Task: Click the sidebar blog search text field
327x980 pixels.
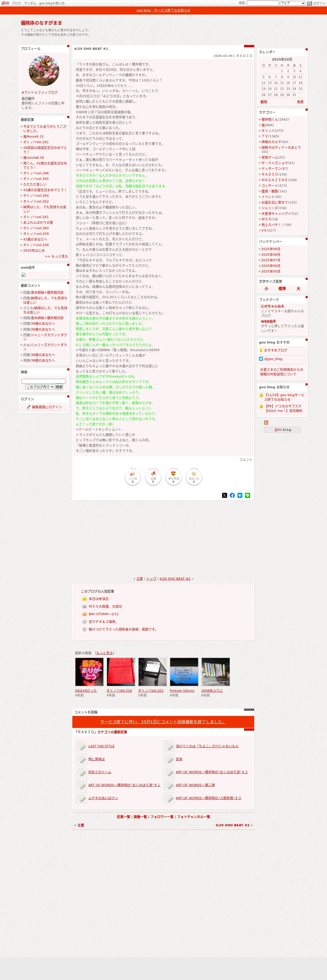Action: pos(43,381)
